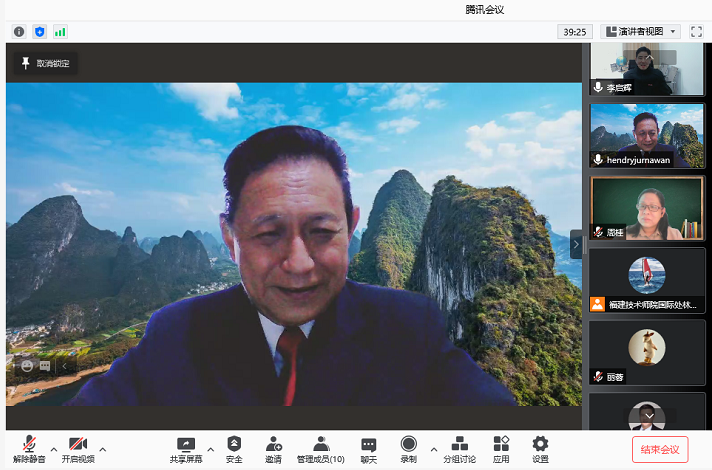This screenshot has width=712, height=470.
Task: Open the 聊天 chat panel
Action: (368, 449)
